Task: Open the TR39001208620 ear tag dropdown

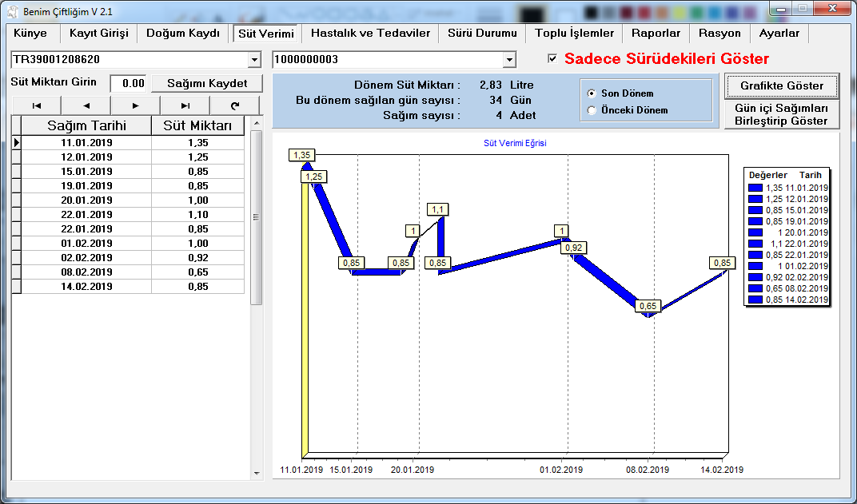Action: [x=254, y=60]
